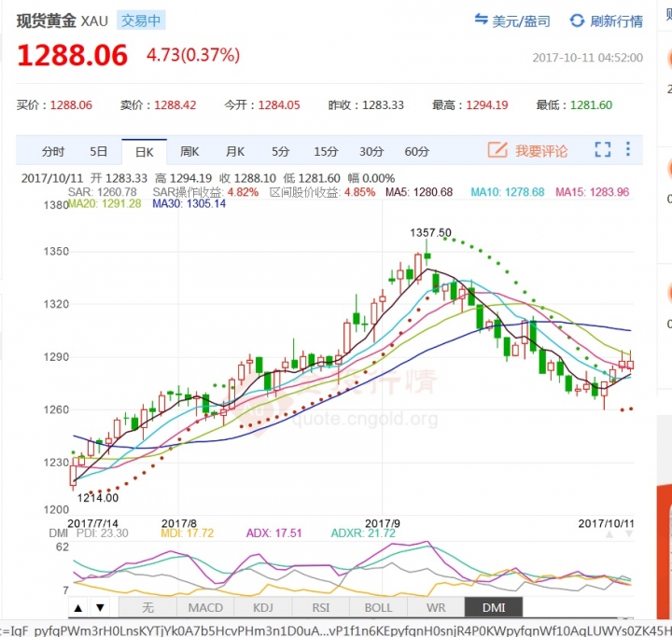Switch to the 5日 tab

click(98, 152)
